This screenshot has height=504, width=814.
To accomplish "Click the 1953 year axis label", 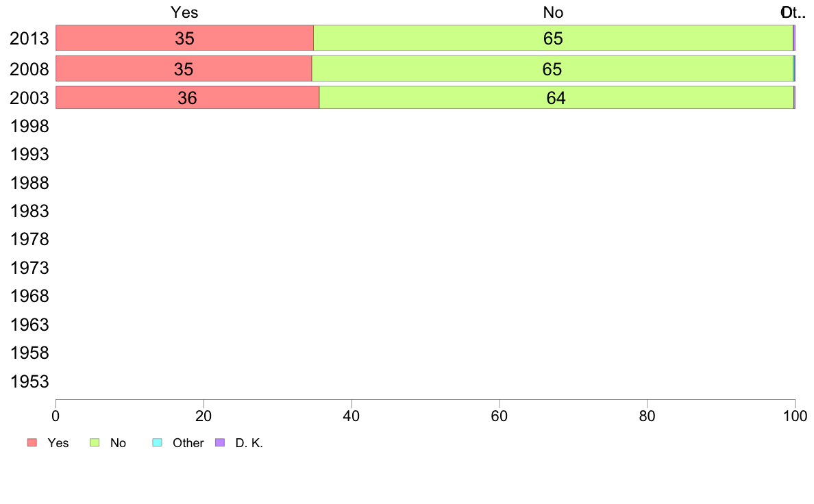I will coord(29,381).
